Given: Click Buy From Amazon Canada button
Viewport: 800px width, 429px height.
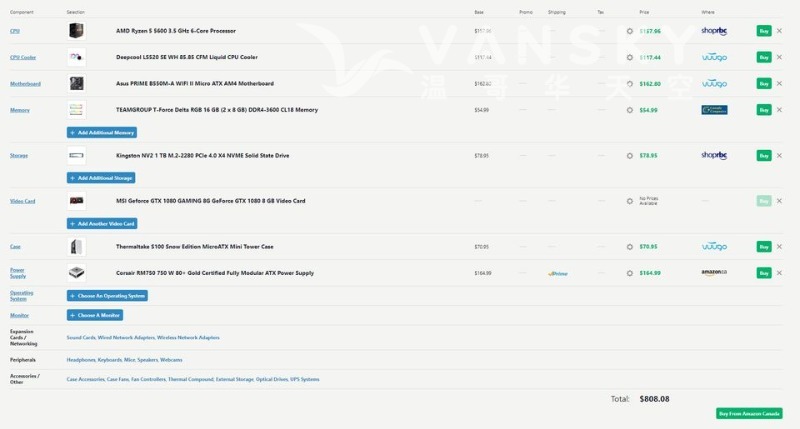Looking at the screenshot, I should click(749, 413).
